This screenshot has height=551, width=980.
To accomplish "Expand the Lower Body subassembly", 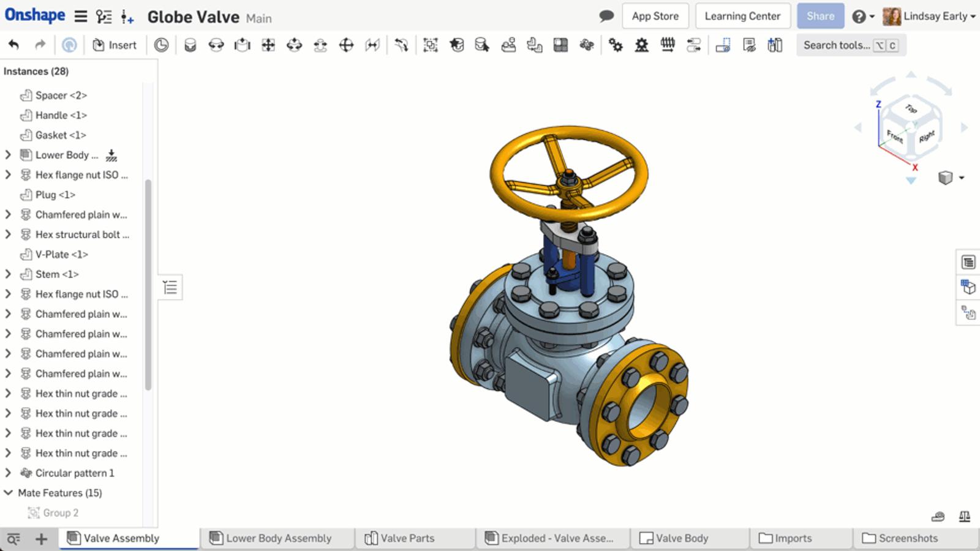I will [x=8, y=155].
